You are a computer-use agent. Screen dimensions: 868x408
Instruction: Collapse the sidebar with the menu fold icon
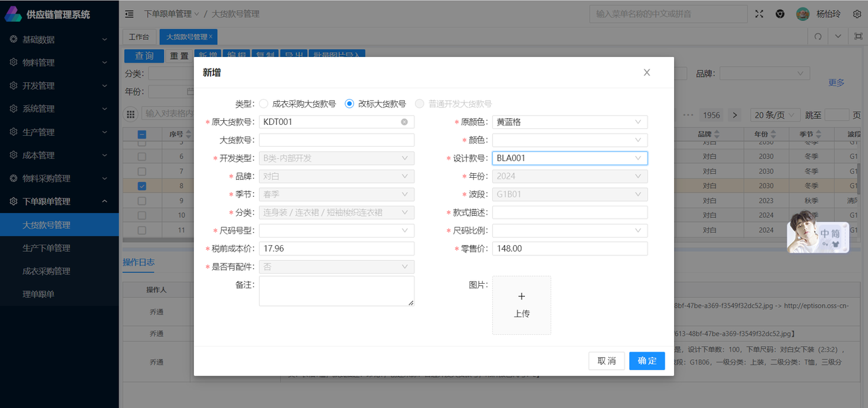point(130,14)
